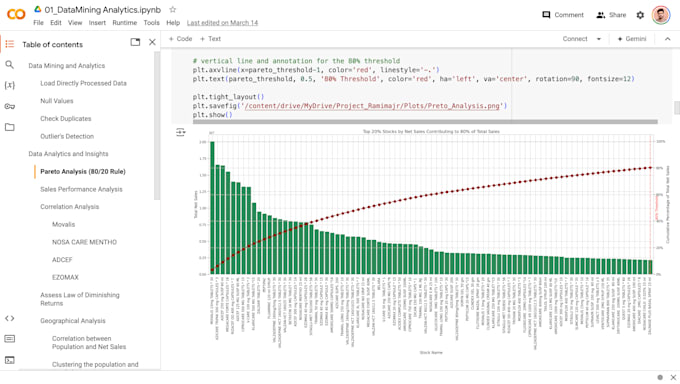Star the notebook with the star icon

tap(173, 10)
